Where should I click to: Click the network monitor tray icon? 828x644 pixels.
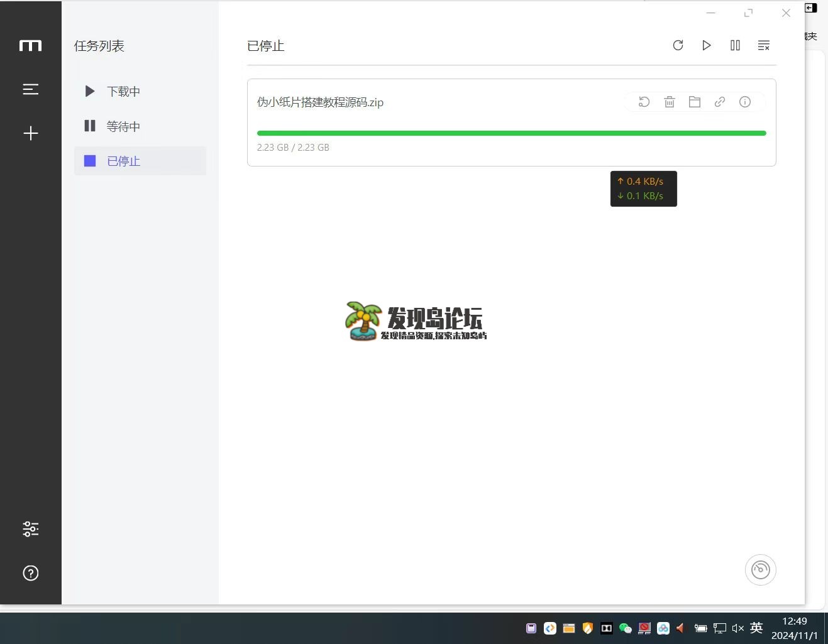(720, 628)
